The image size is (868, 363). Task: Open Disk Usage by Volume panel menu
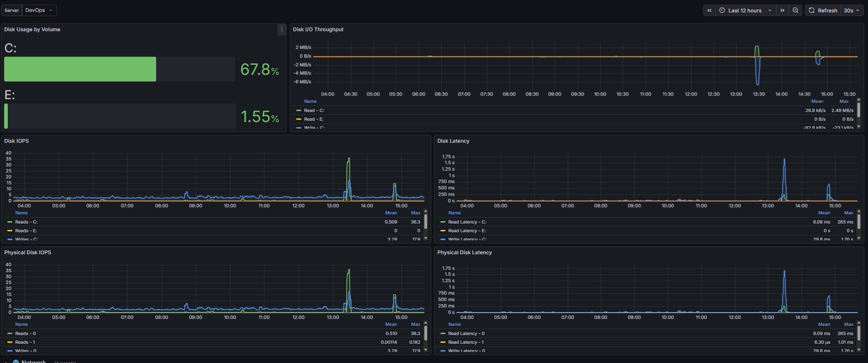tap(282, 29)
